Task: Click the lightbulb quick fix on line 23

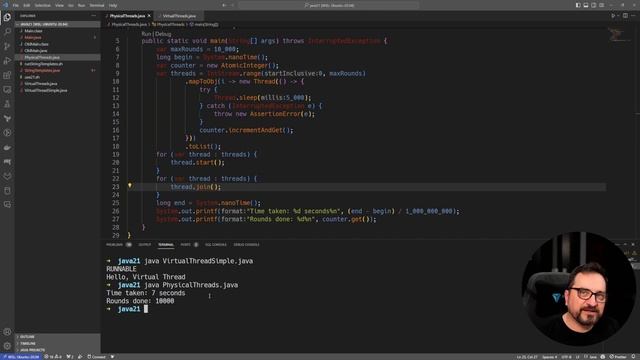Action: tap(130, 186)
